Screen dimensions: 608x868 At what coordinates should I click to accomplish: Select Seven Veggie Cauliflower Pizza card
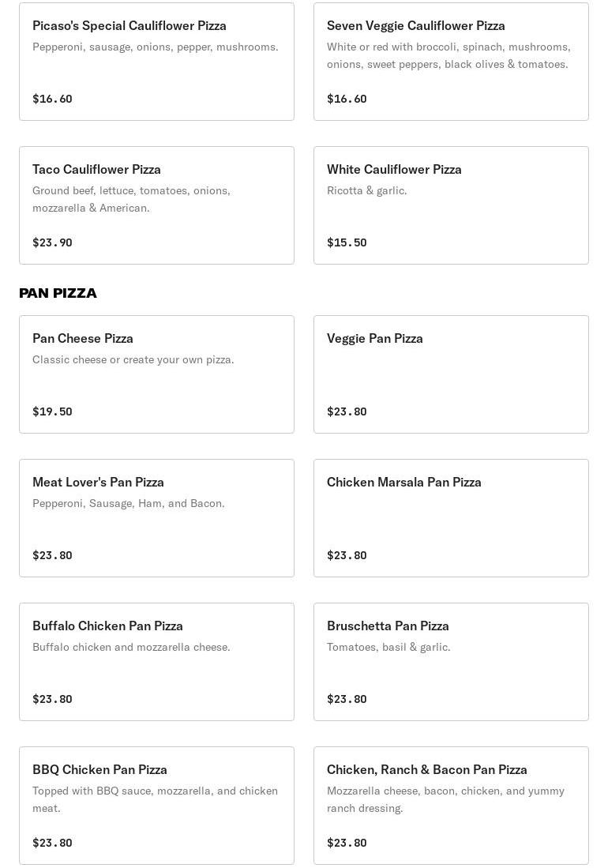pyautogui.click(x=451, y=62)
